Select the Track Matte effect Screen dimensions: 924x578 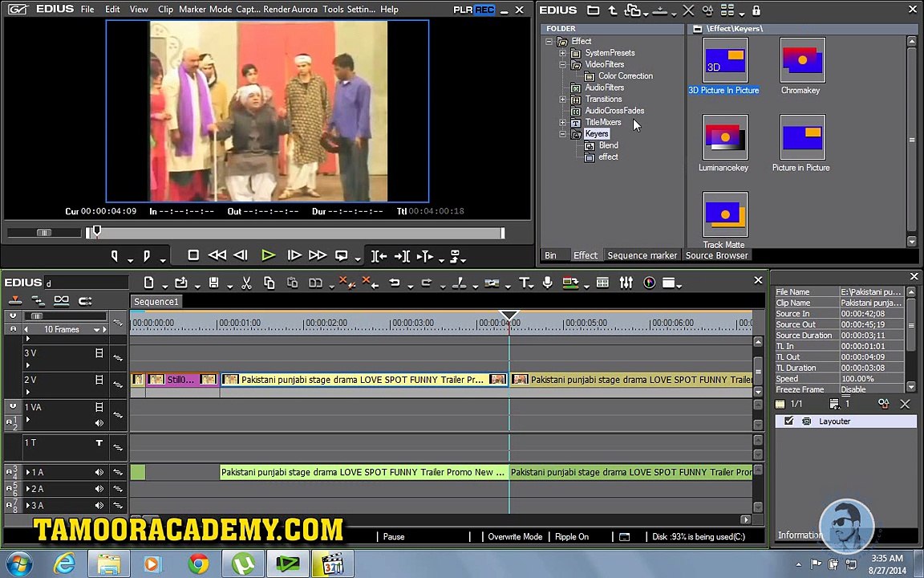(724, 220)
